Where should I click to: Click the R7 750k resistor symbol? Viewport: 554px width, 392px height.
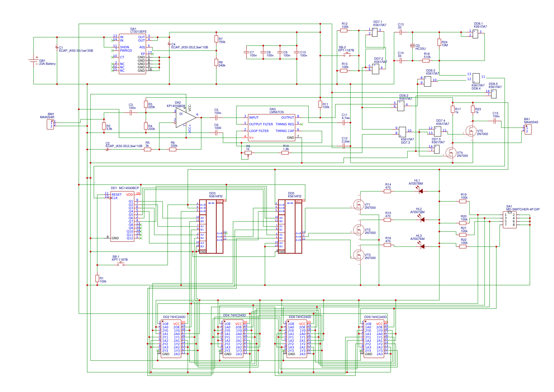[216, 39]
